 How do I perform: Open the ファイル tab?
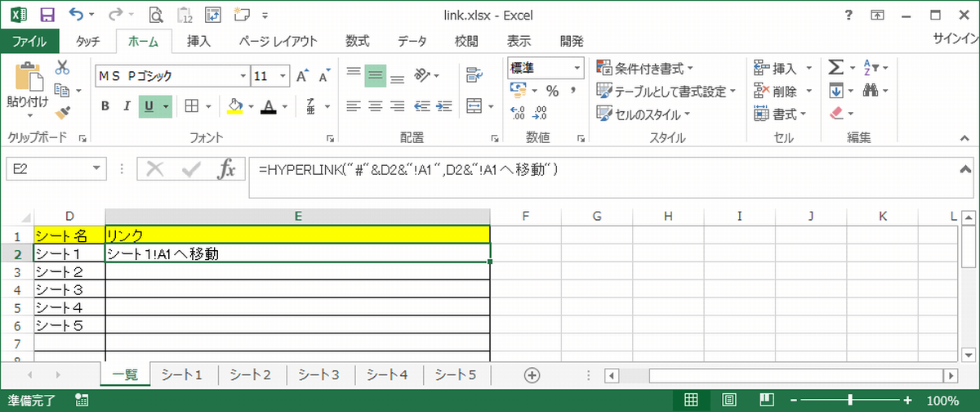pyautogui.click(x=29, y=41)
